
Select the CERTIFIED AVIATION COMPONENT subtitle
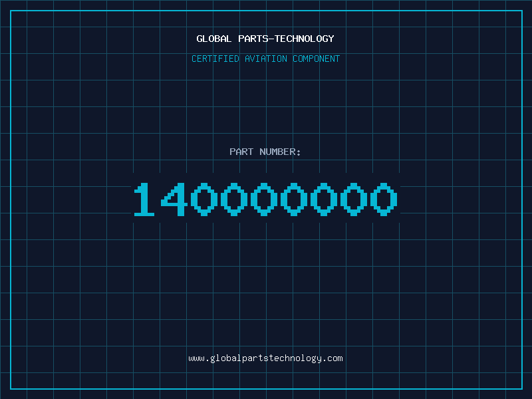pyautogui.click(x=265, y=59)
